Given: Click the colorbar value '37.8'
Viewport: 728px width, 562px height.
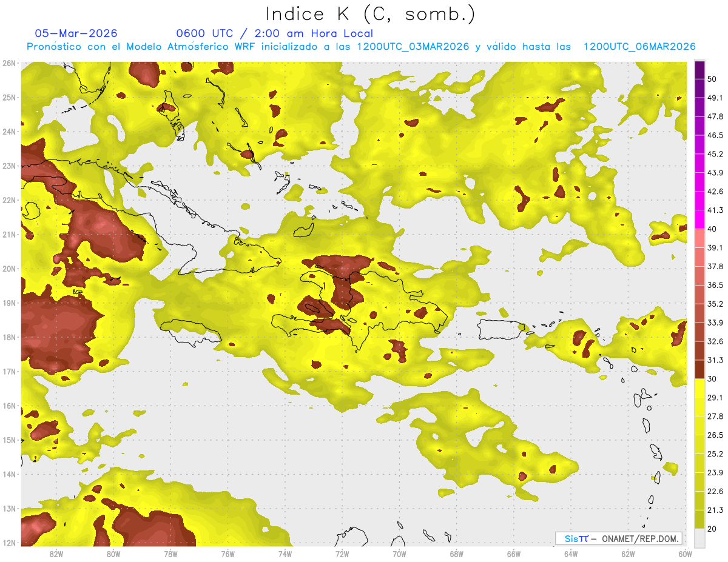Looking at the screenshot, I should [x=715, y=267].
